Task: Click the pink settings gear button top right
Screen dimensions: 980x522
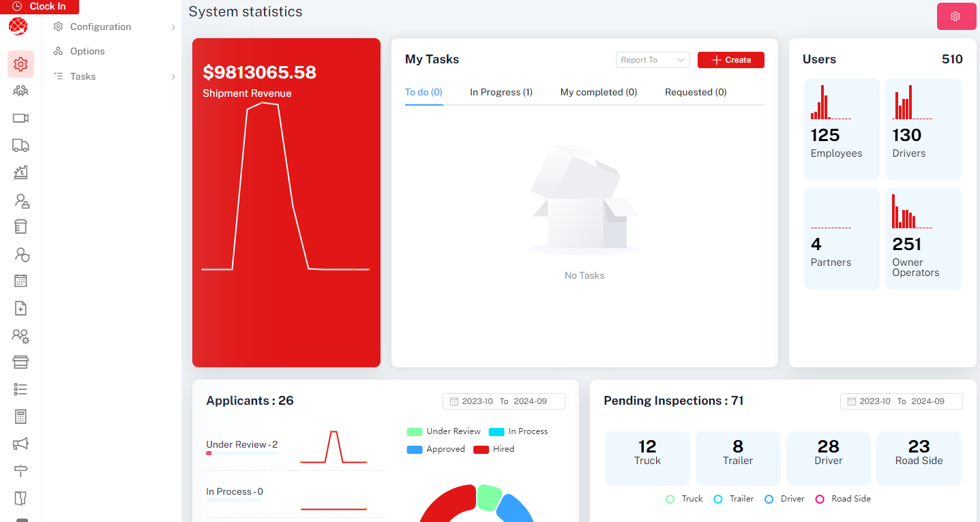Action: point(955,16)
